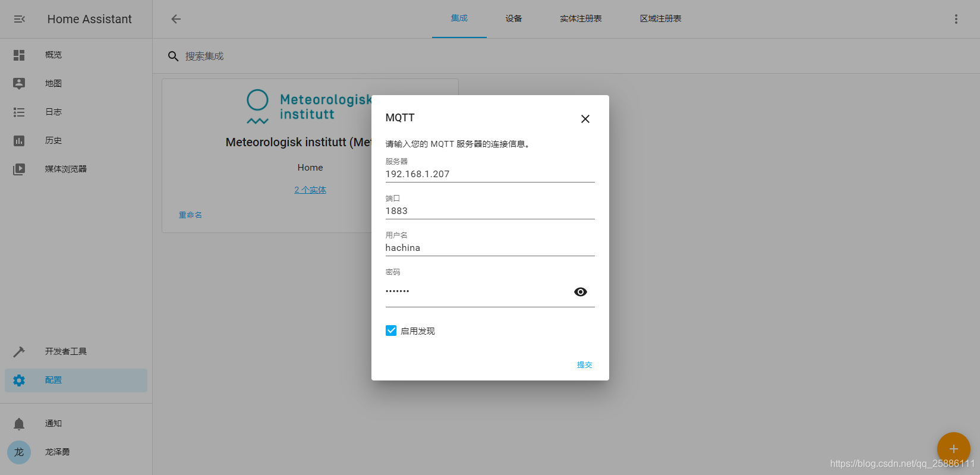Viewport: 980px width, 475px height.
Task: Select the 概览 sidebar label
Action: 53,55
